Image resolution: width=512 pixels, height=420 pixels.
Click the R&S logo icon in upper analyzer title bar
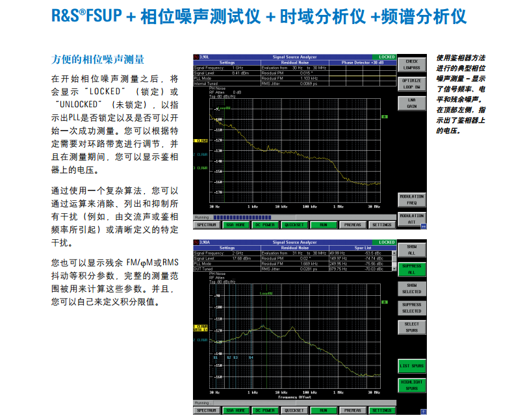point(196,57)
